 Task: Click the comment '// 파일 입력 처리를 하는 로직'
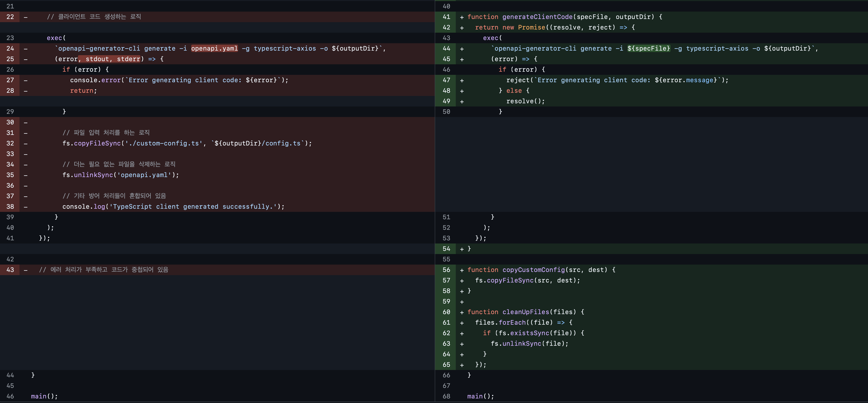tap(106, 133)
